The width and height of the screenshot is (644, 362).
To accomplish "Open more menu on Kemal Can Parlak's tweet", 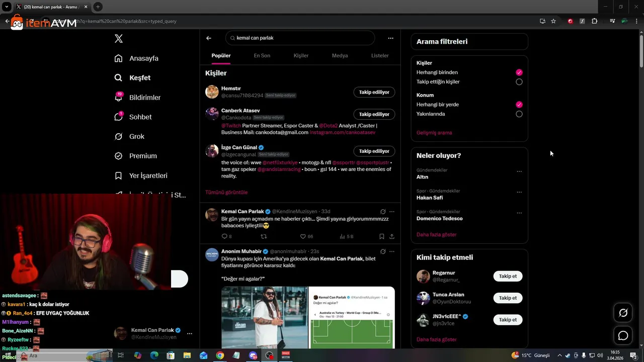I will pyautogui.click(x=392, y=212).
